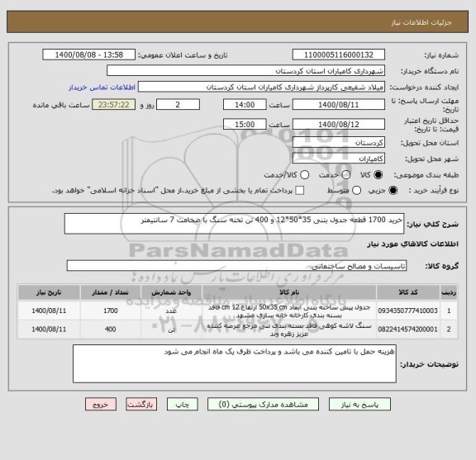Click the remaining time countdown 23:57:22
476x460 pixels.
(x=113, y=105)
